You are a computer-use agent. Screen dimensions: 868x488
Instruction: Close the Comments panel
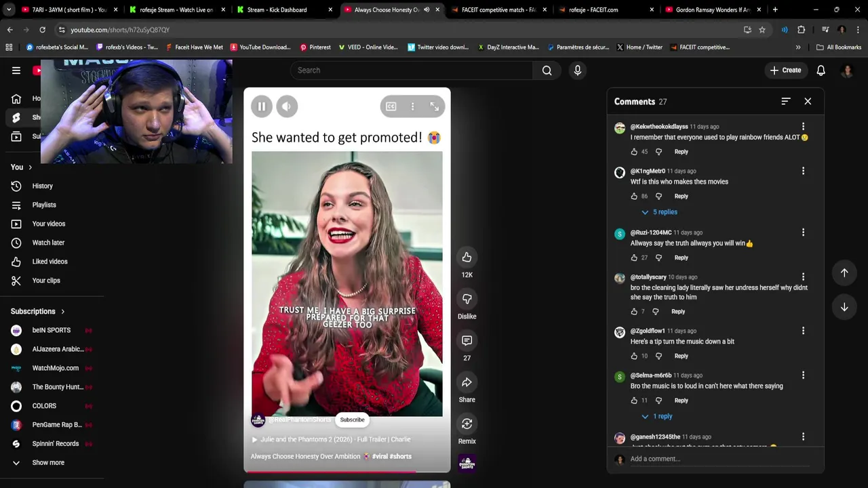[x=808, y=101]
